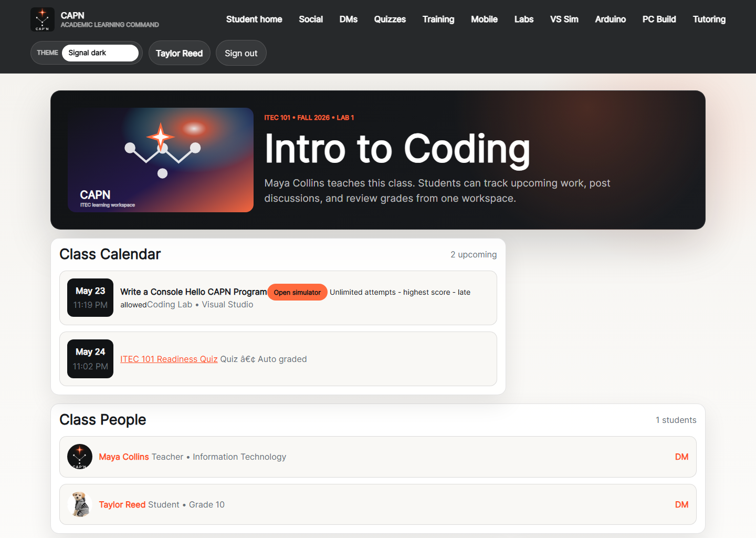Go to Student home
Image resolution: width=756 pixels, height=538 pixels.
click(x=254, y=19)
